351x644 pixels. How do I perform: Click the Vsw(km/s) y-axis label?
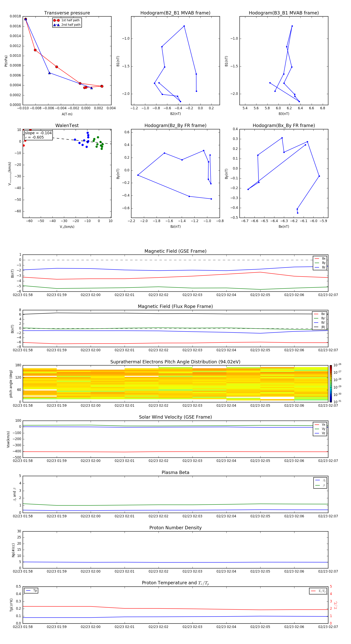point(8,439)
